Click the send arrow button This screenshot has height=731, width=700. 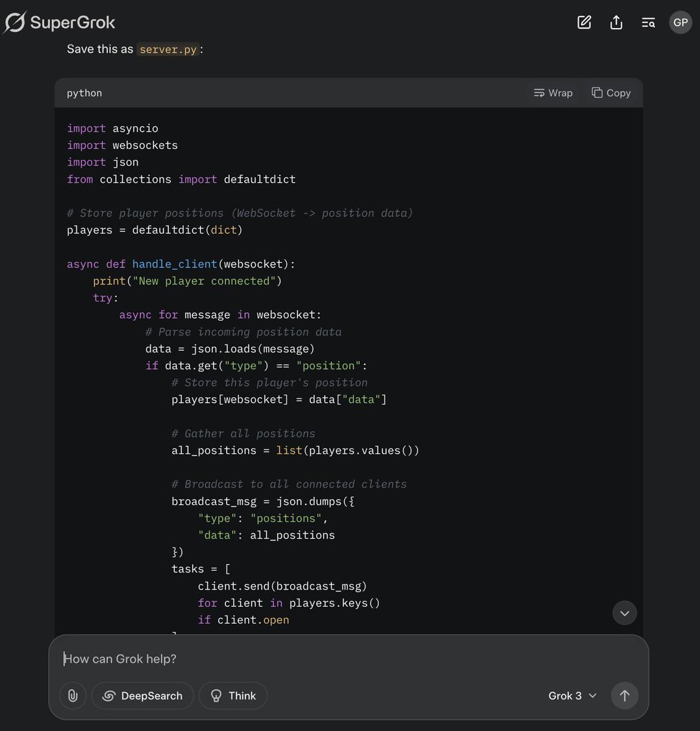pos(624,696)
